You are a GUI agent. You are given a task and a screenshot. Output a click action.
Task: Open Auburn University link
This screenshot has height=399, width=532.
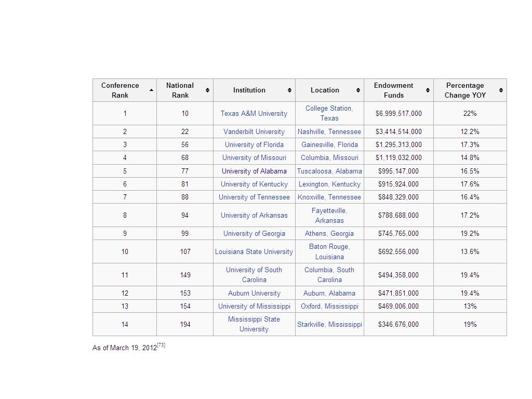tap(254, 294)
